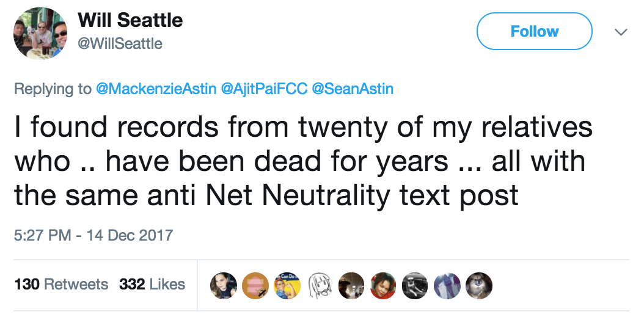Expand the tweet options chevron
The width and height of the screenshot is (644, 320).
click(620, 31)
